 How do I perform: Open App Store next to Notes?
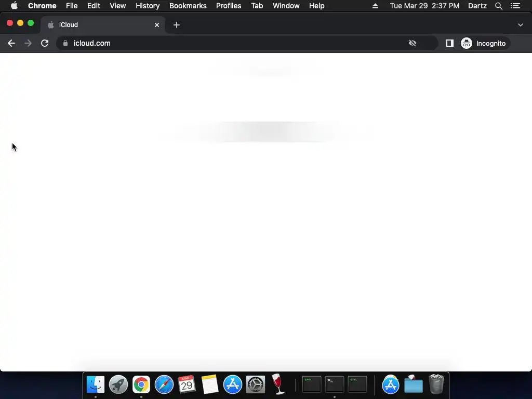233,384
